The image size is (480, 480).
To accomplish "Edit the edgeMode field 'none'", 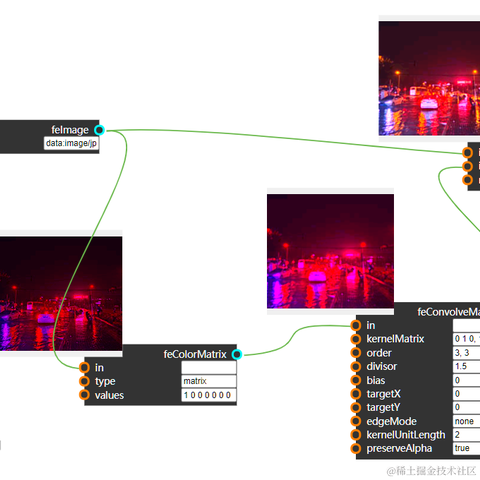I will click(x=466, y=421).
